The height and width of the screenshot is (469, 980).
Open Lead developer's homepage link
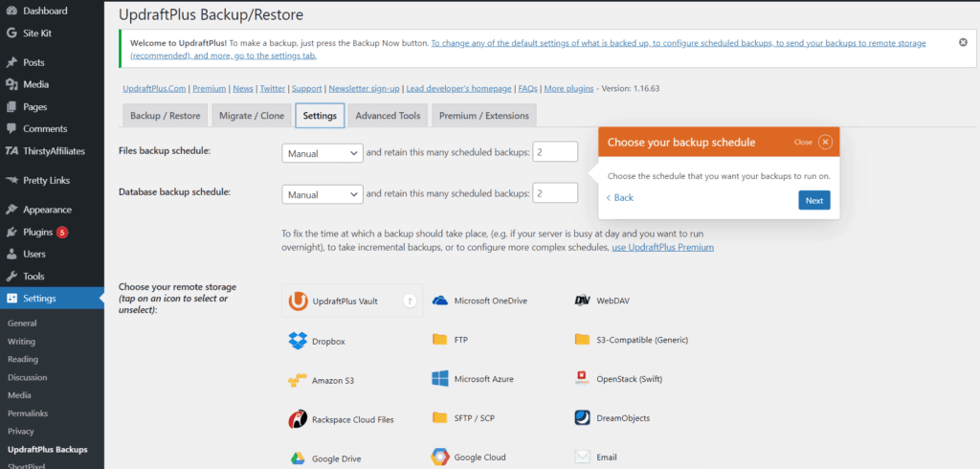click(x=458, y=89)
